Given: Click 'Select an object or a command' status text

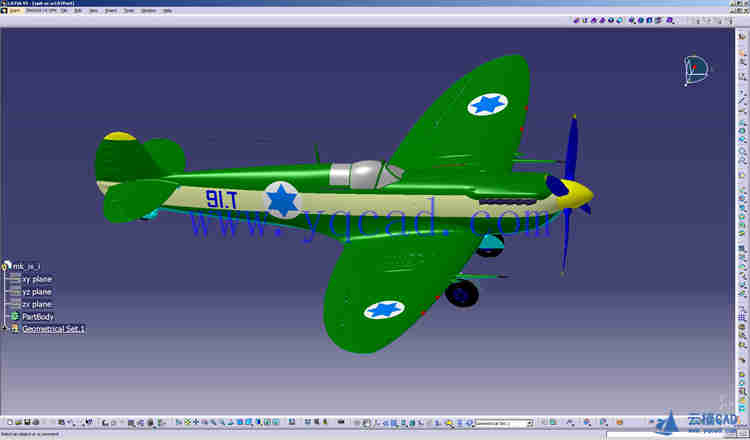Looking at the screenshot, I should tap(32, 434).
